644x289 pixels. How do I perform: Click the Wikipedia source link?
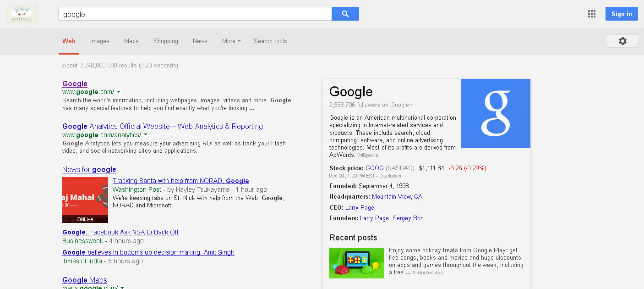(x=368, y=155)
